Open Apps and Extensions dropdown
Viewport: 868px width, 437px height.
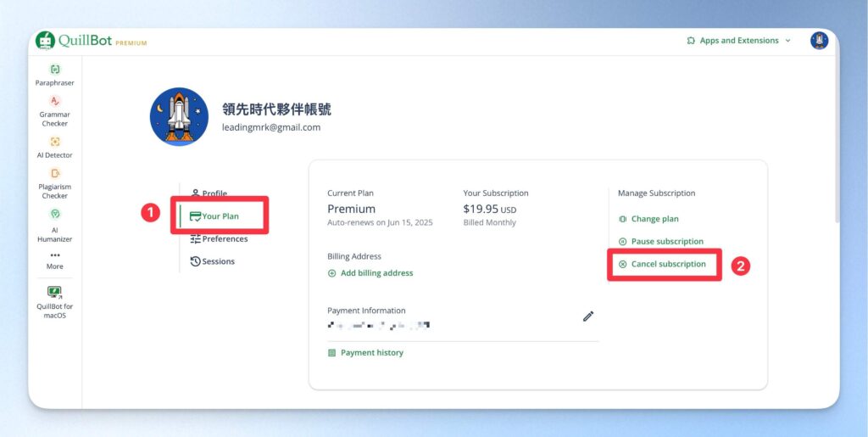[x=739, y=41]
